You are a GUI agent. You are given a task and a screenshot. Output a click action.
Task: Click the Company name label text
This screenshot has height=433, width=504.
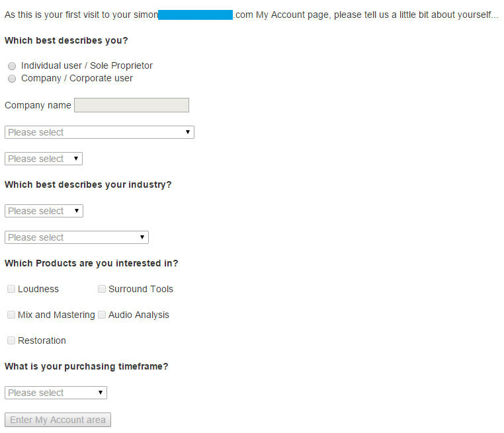38,105
